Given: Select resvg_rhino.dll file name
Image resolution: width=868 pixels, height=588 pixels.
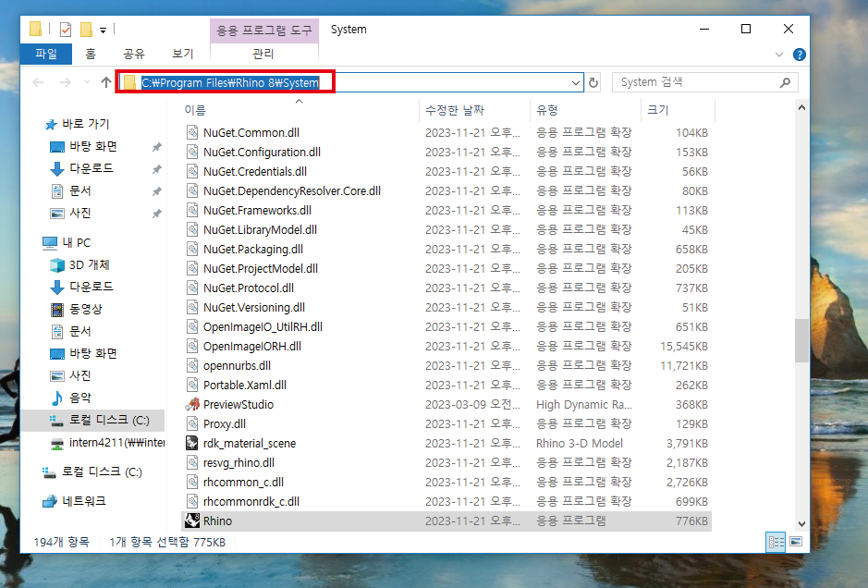Looking at the screenshot, I should tap(238, 462).
